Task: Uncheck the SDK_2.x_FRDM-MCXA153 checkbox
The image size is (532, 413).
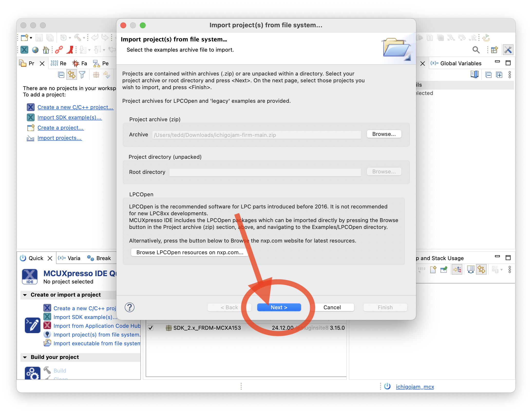Action: [151, 328]
